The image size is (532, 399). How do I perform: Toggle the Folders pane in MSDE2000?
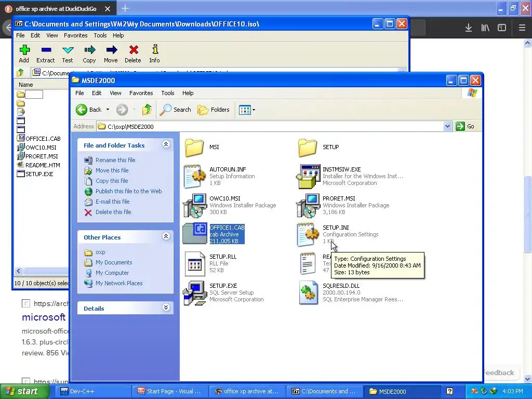point(214,110)
